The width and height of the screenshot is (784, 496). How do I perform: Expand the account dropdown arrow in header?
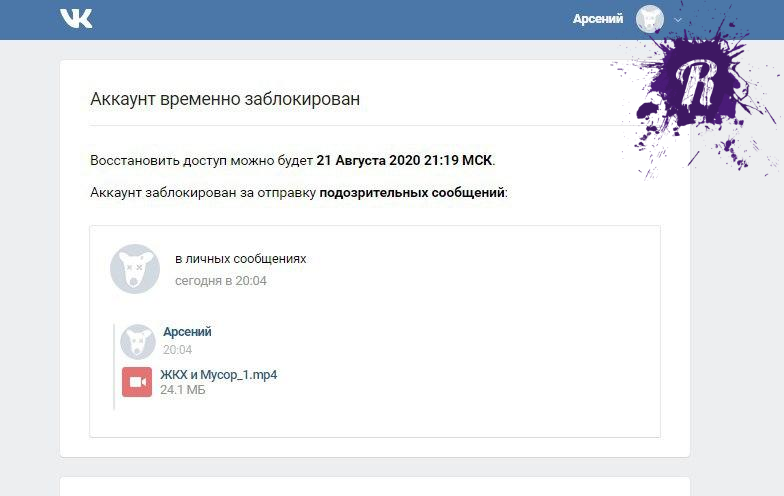tap(678, 20)
